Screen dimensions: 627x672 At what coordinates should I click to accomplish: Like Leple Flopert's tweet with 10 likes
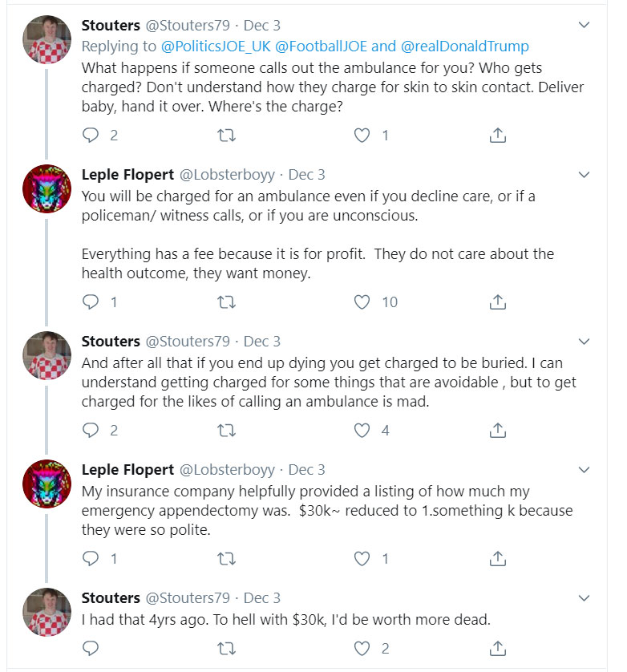362,302
